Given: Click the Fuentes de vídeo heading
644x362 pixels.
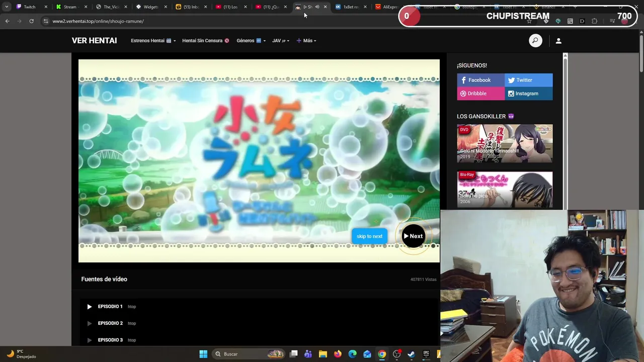Looking at the screenshot, I should (104, 279).
